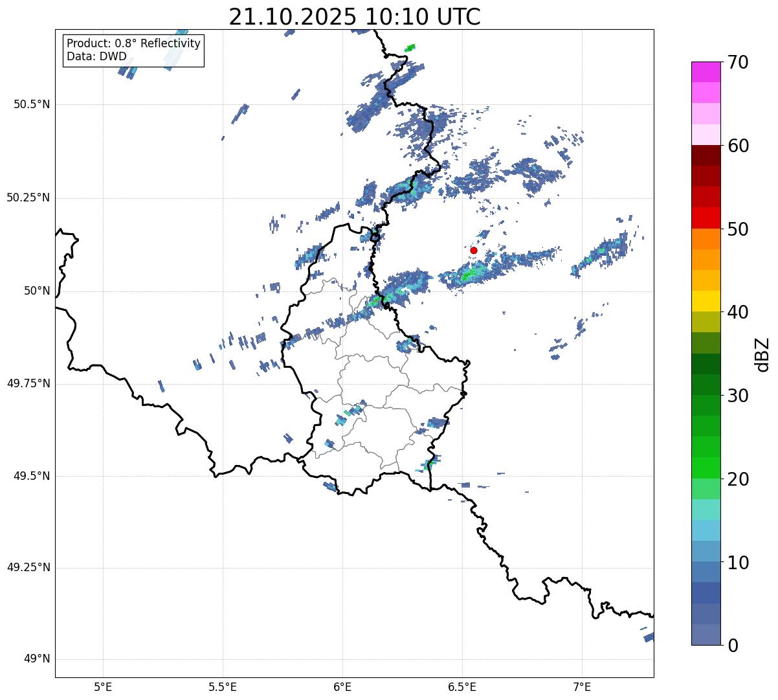Viewport: 778px width, 700px height.
Task: Click the 50°N latitude tick label
Action: pyautogui.click(x=37, y=291)
